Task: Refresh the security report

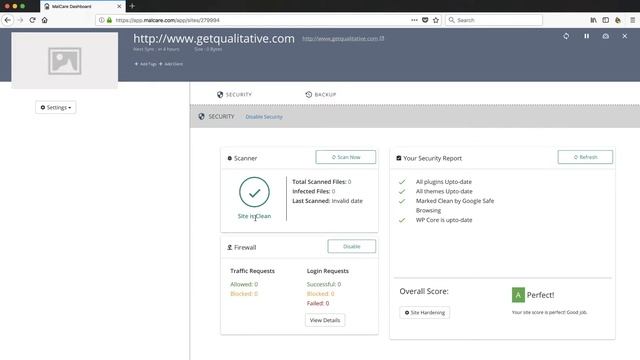Action: [x=585, y=157]
